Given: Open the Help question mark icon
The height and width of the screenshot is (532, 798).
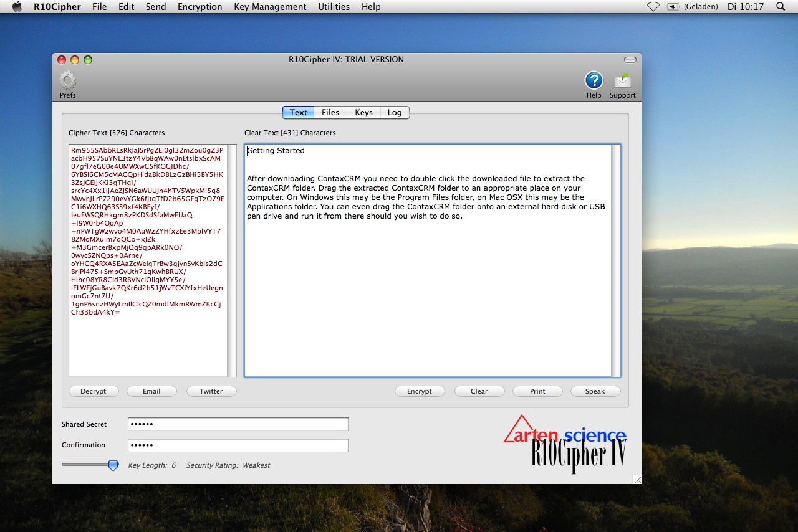Looking at the screenshot, I should [x=594, y=80].
